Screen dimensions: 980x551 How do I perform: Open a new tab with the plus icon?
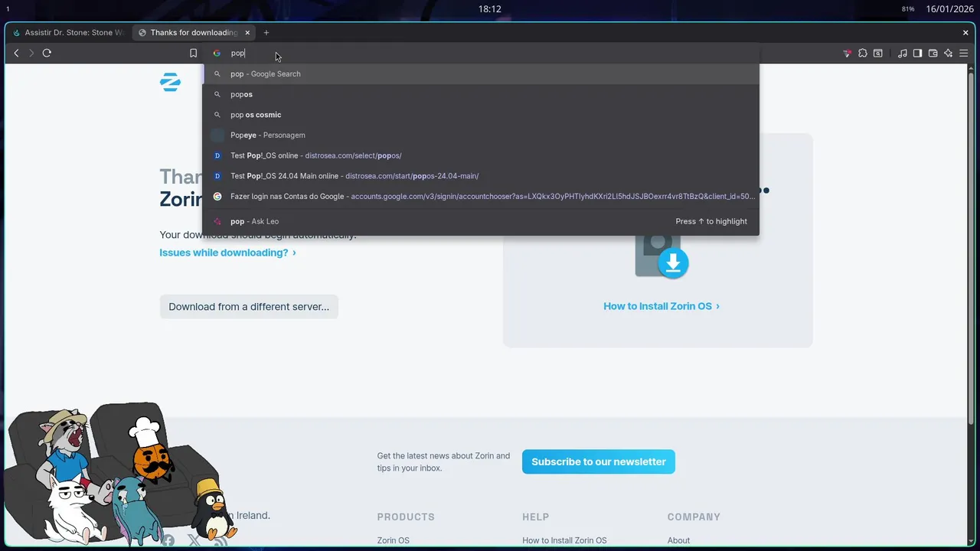click(266, 33)
